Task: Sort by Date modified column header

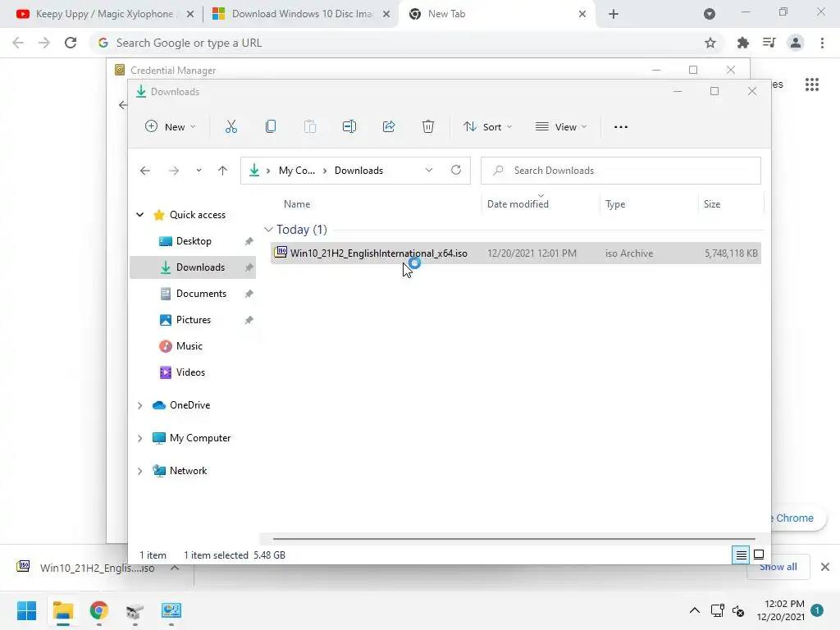Action: point(518,204)
